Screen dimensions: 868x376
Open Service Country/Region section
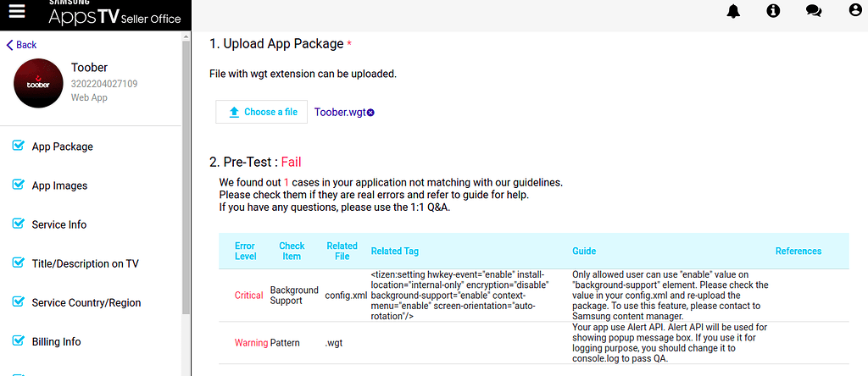[86, 302]
